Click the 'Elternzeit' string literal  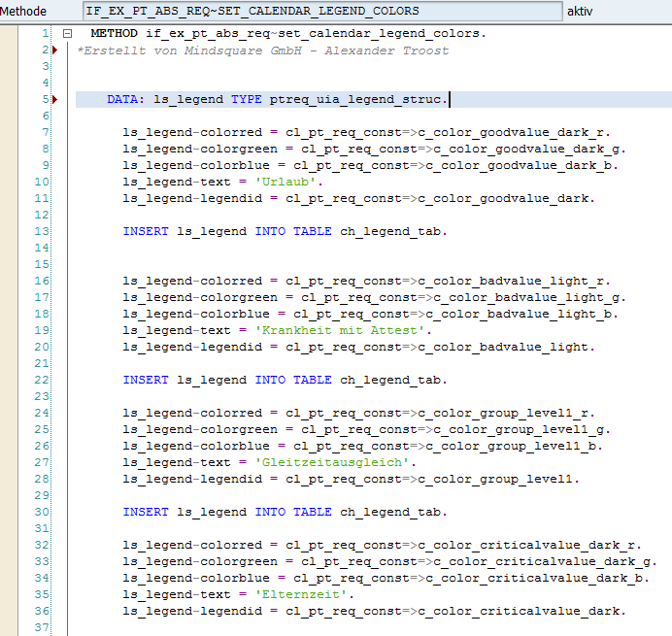[301, 594]
